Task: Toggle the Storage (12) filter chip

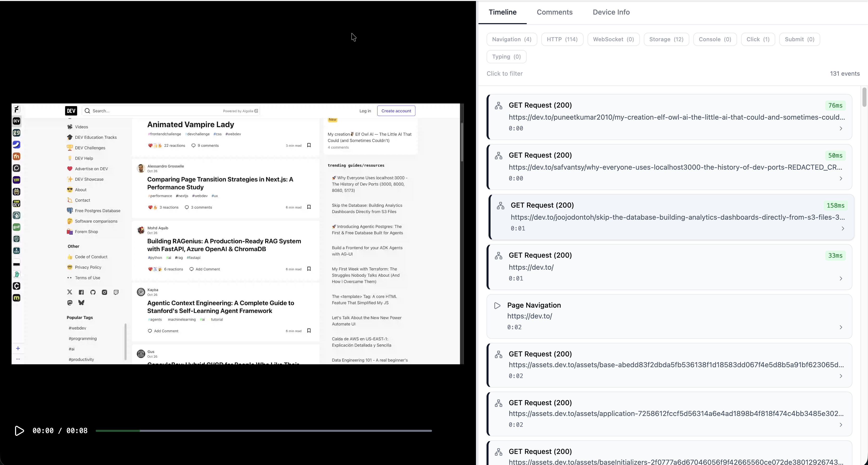Action: tap(666, 39)
